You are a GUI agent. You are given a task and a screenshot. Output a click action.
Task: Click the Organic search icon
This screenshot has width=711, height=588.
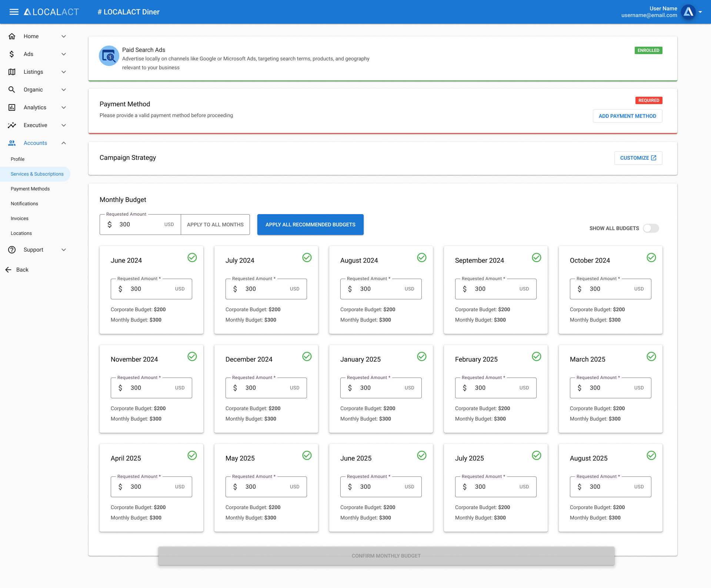tap(12, 90)
